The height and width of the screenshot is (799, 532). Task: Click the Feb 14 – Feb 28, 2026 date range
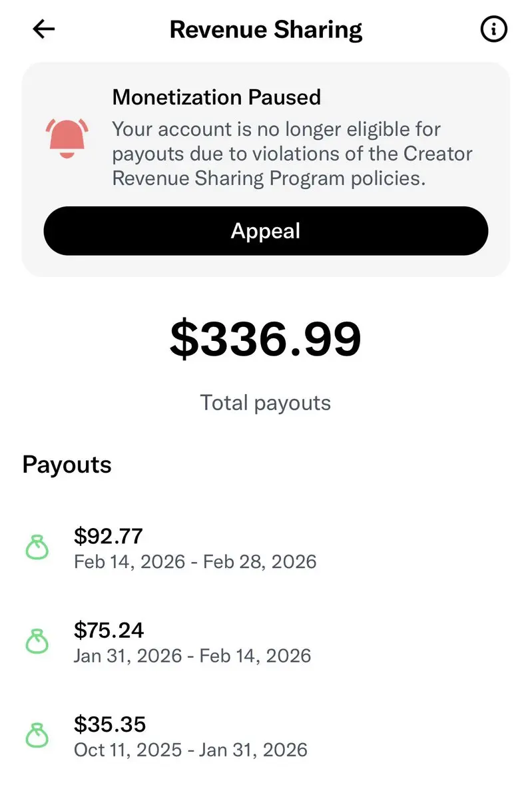pos(195,561)
